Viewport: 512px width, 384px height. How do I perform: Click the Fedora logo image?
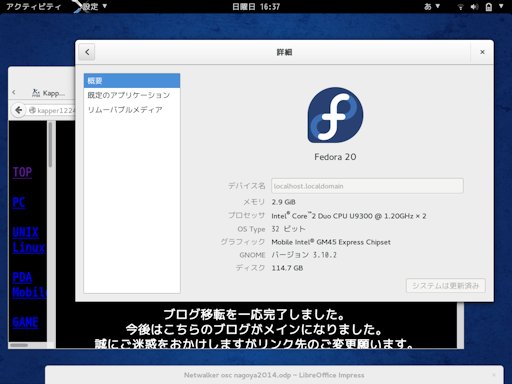point(335,115)
